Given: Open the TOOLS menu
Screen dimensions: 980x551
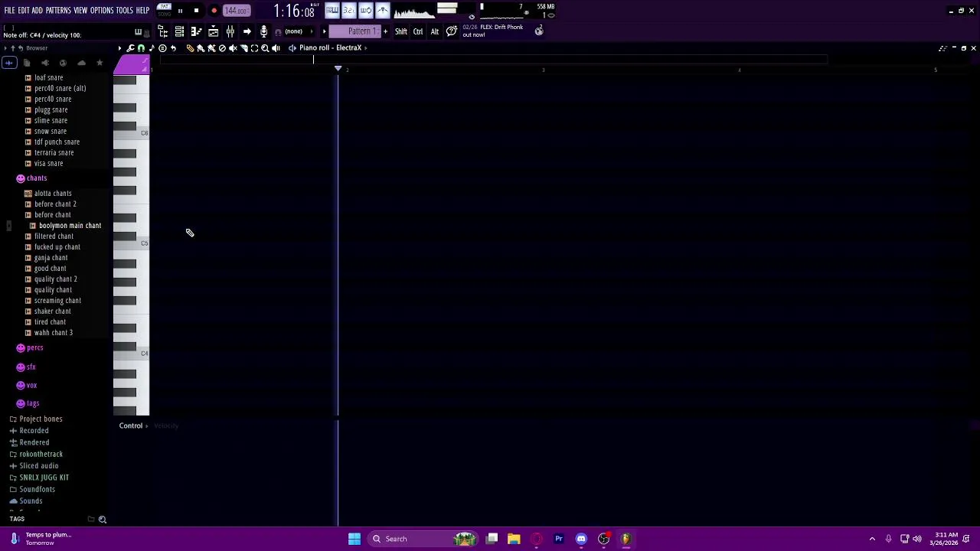Looking at the screenshot, I should (125, 11).
